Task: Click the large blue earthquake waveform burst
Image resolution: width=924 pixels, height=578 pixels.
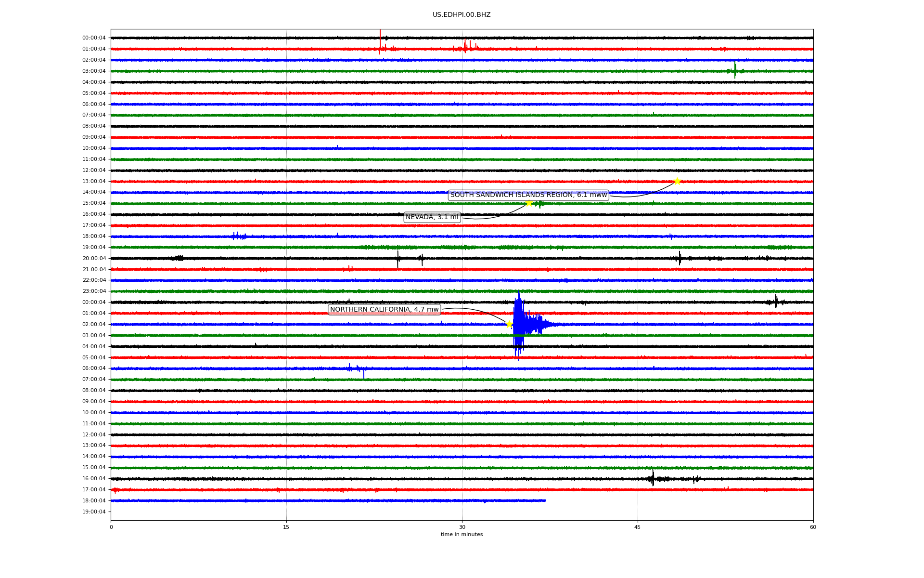Action: coord(519,324)
